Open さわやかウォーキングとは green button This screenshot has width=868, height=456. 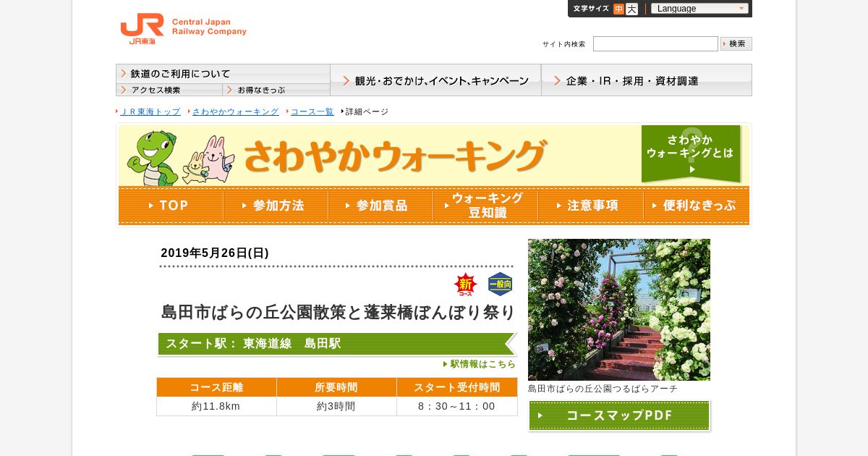[x=691, y=153]
